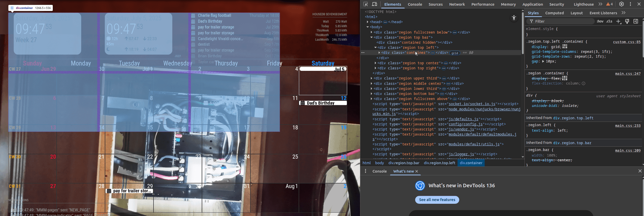Click div.region.top.left inherited-from link
The height and width of the screenshot is (216, 644).
coord(573,118)
